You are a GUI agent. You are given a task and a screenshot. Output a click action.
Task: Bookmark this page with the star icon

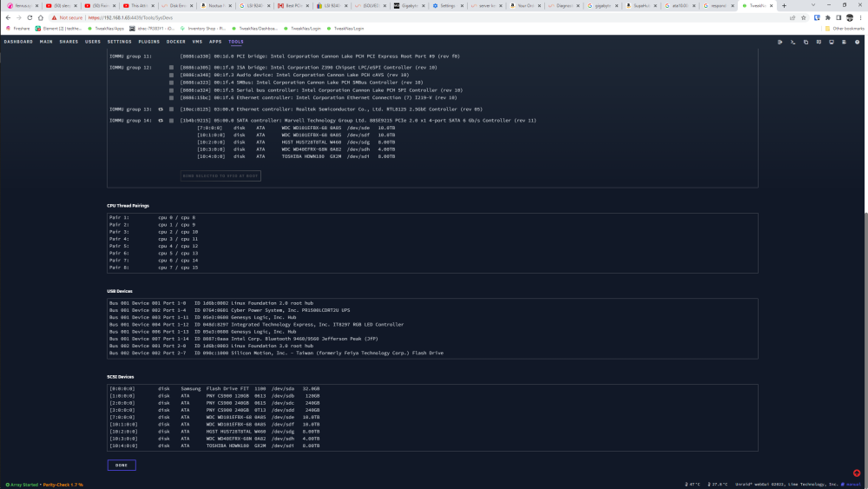[803, 17]
